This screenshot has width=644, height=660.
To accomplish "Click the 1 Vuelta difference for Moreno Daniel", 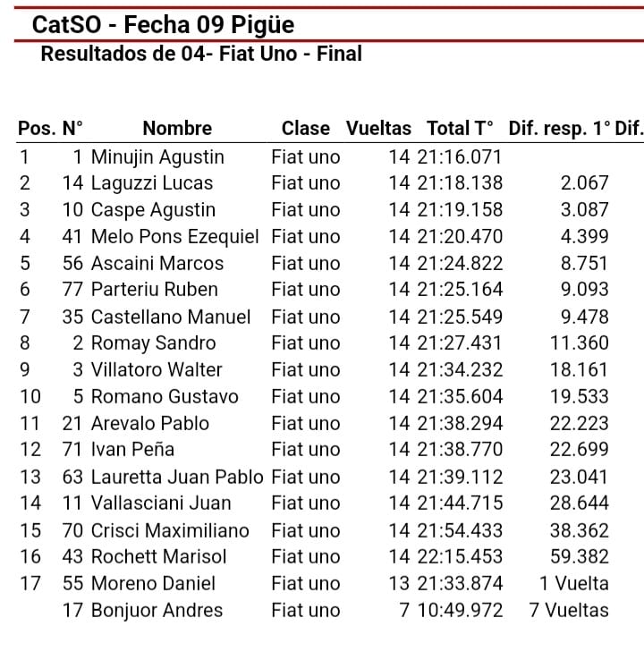I will [573, 584].
